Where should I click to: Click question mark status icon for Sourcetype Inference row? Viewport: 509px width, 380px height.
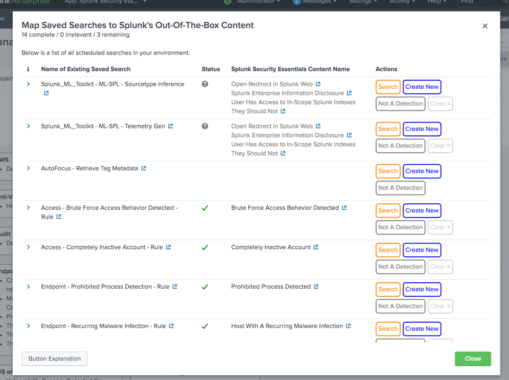(x=205, y=84)
